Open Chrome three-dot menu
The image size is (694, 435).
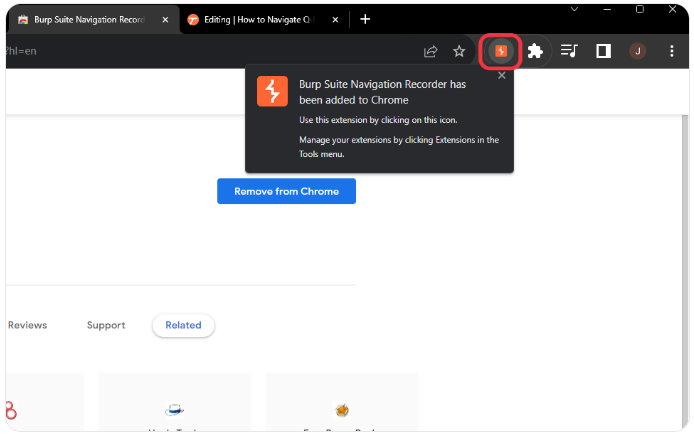coord(671,51)
